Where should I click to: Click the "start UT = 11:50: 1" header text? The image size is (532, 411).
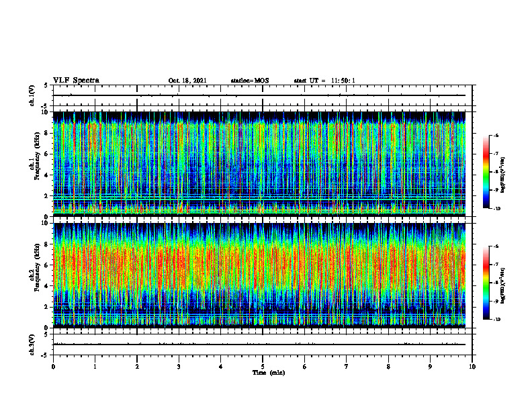324,81
